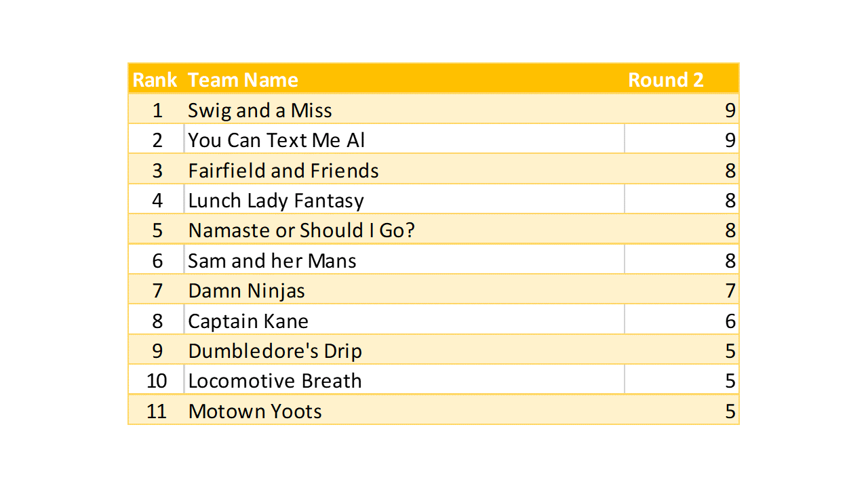Image resolution: width=868 pixels, height=488 pixels.
Task: Select the Locomotive Breath cell
Action: click(x=275, y=381)
